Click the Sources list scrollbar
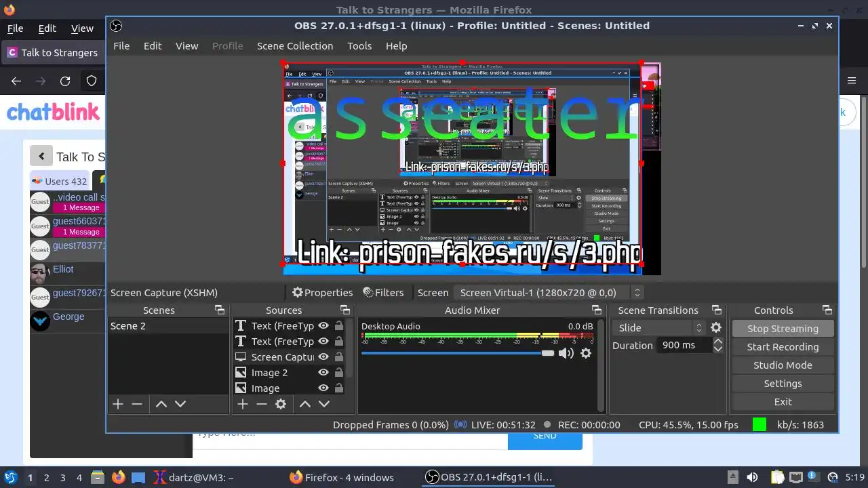This screenshot has height=488, width=868. [351, 349]
